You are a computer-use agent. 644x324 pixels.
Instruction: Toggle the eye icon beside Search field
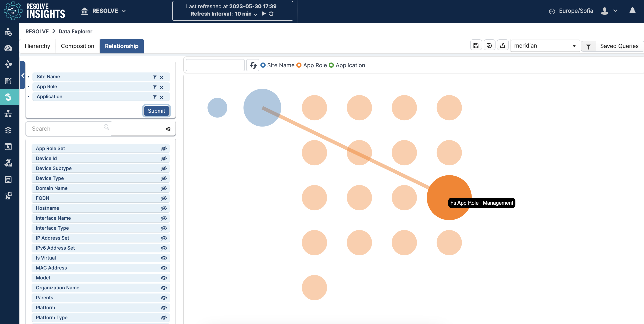pyautogui.click(x=169, y=129)
